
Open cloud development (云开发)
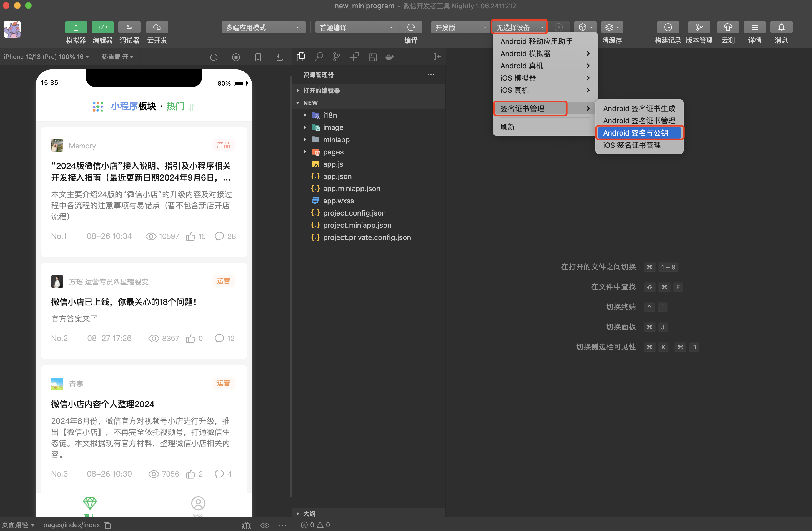pyautogui.click(x=157, y=27)
